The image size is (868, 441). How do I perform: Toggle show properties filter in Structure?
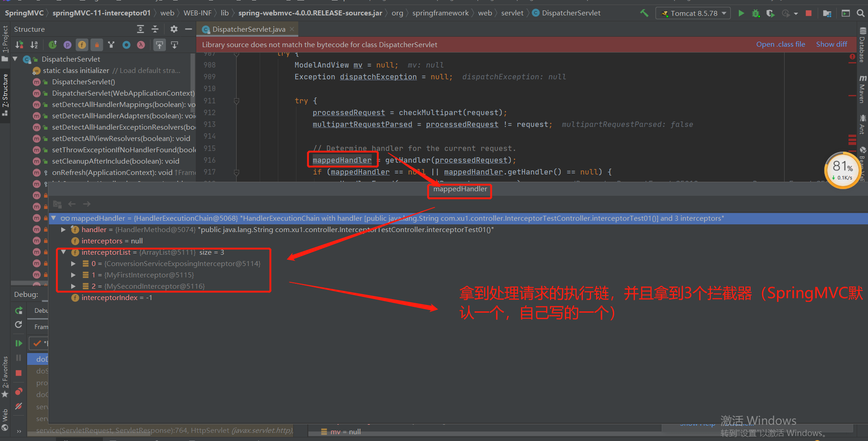pyautogui.click(x=68, y=45)
